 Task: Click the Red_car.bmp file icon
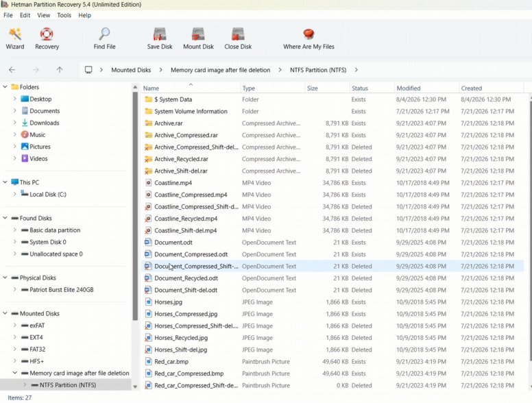[148, 362]
